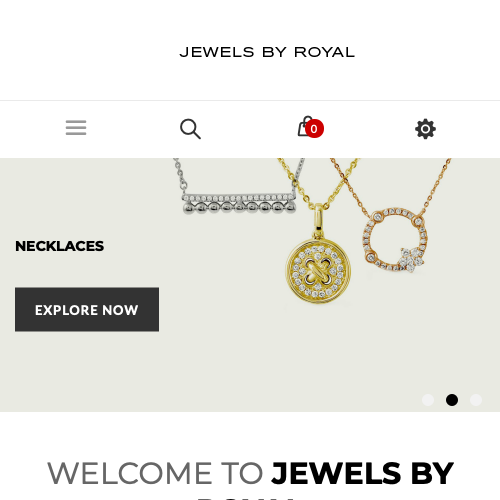Open the settings gear icon
This screenshot has width=500, height=500.
(x=425, y=129)
